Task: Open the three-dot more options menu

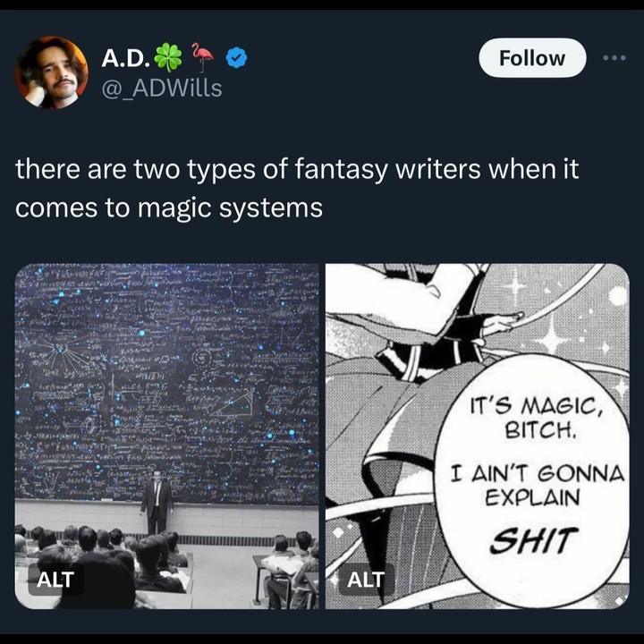Action: [x=614, y=58]
